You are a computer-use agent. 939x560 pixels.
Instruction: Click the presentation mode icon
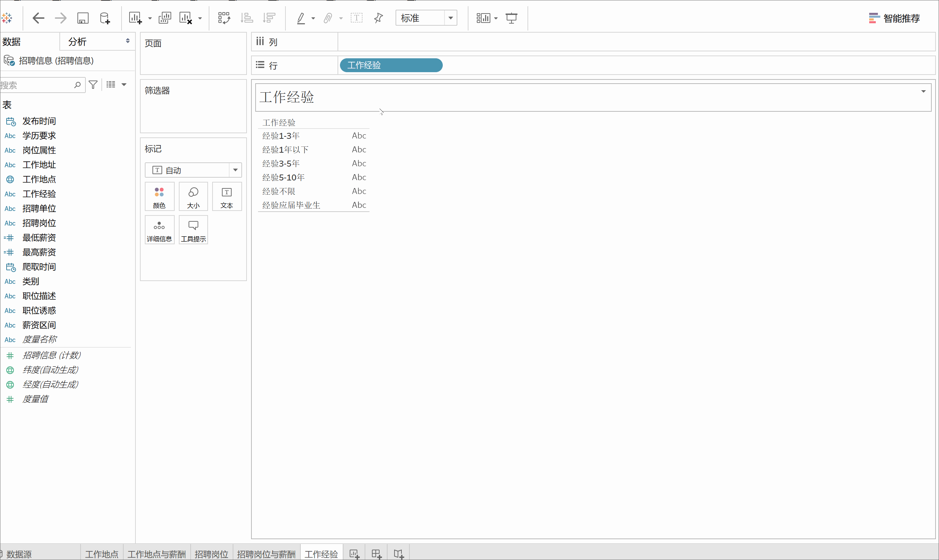511,18
